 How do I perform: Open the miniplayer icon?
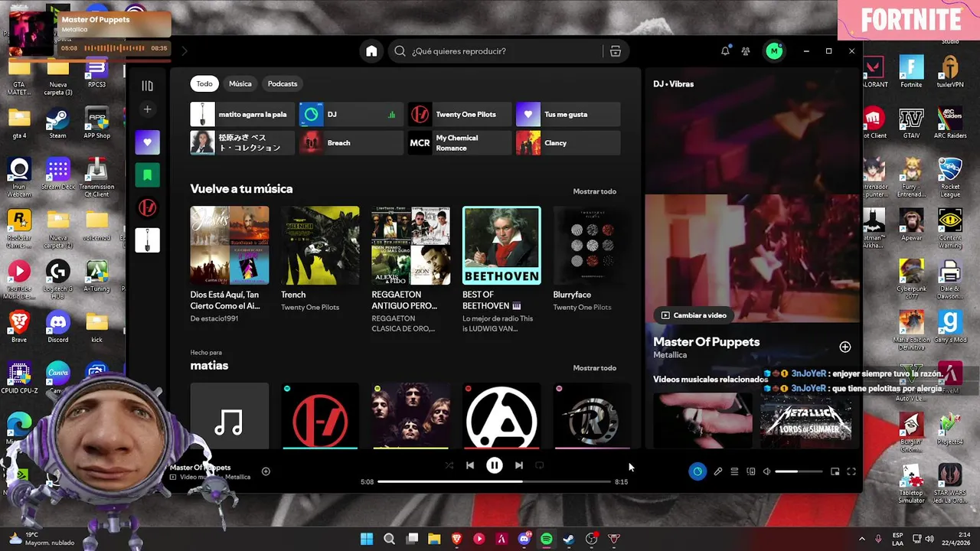(x=835, y=471)
